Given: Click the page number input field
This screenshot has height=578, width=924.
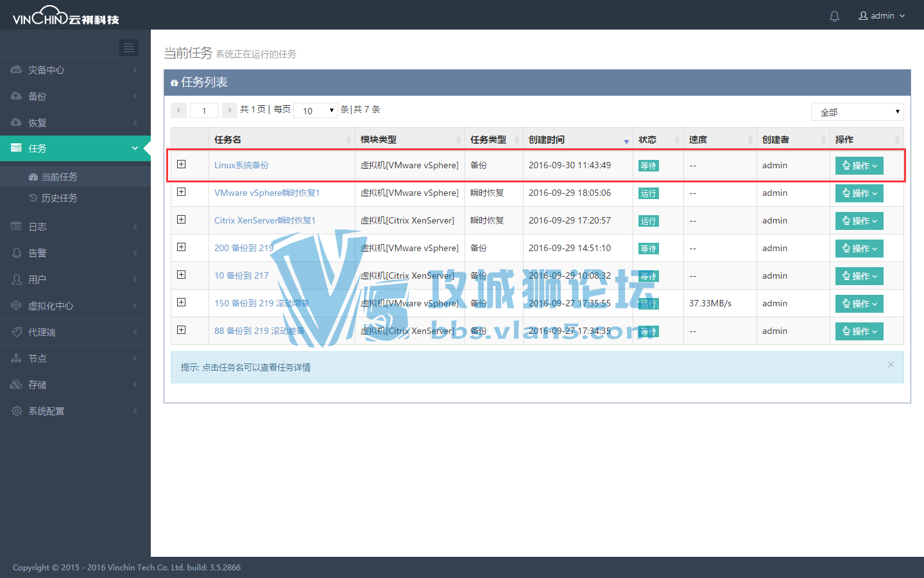Looking at the screenshot, I should [x=204, y=110].
